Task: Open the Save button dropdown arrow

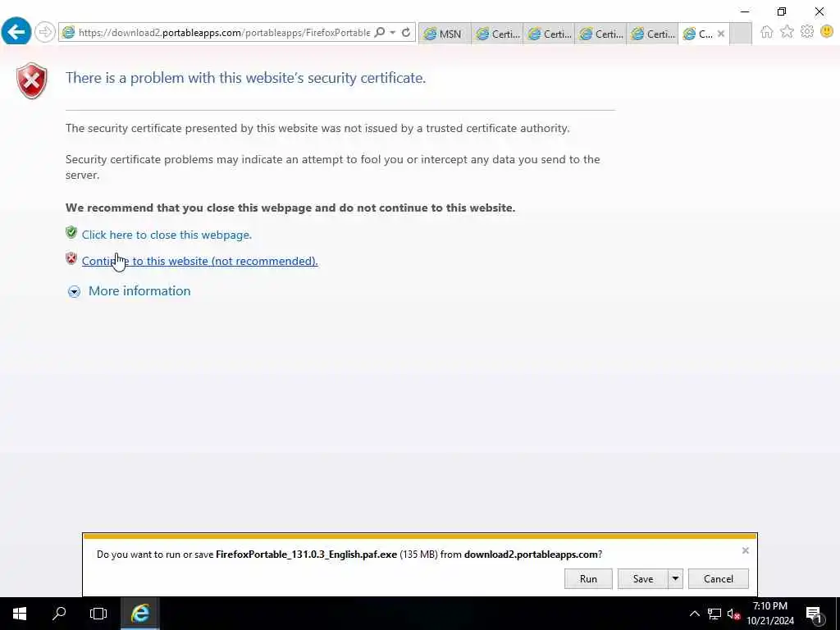Action: [x=676, y=578]
